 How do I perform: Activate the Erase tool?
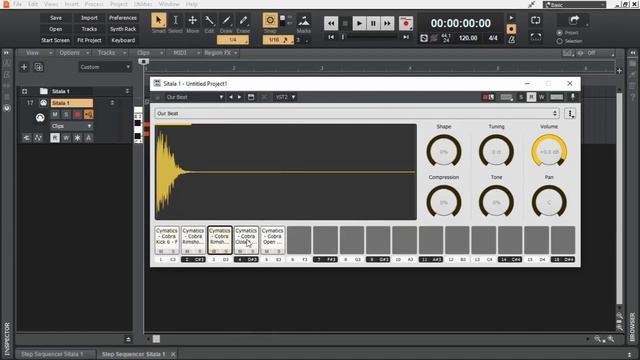(243, 20)
